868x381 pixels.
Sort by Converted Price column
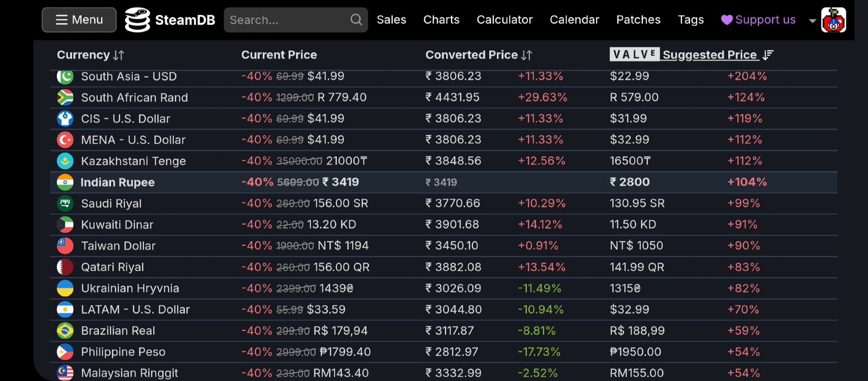(x=478, y=55)
